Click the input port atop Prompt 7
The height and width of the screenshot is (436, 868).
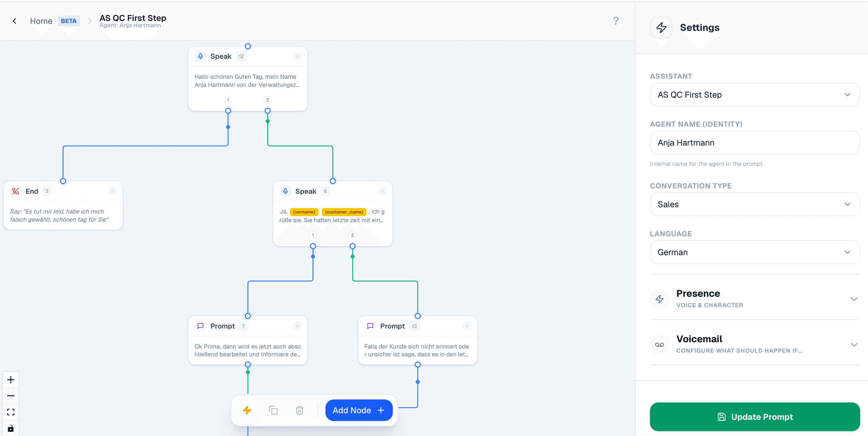tap(248, 316)
